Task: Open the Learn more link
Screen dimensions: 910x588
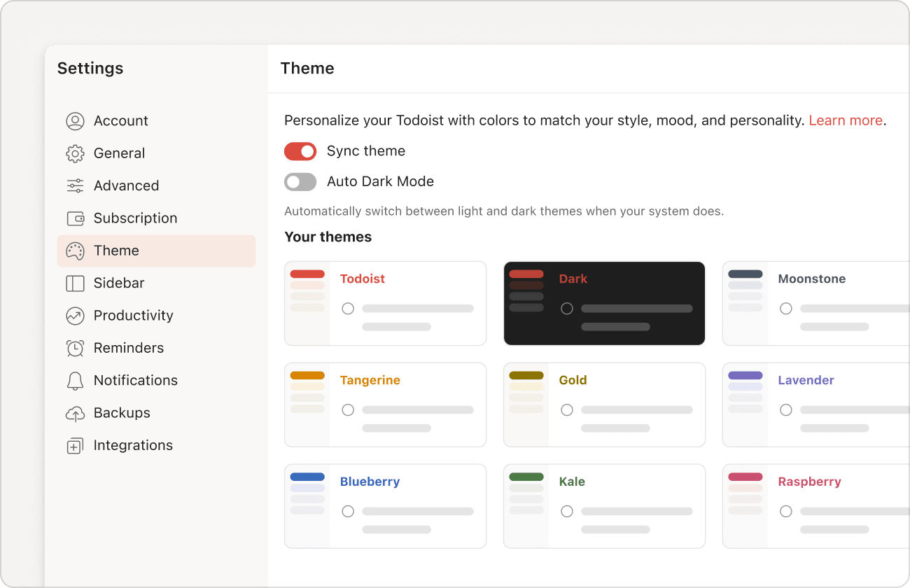Action: tap(846, 120)
